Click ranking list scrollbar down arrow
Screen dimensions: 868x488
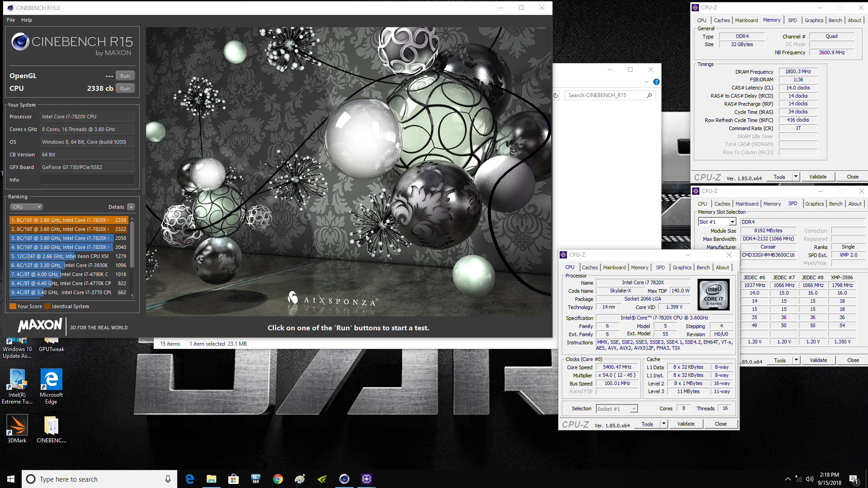(x=132, y=296)
